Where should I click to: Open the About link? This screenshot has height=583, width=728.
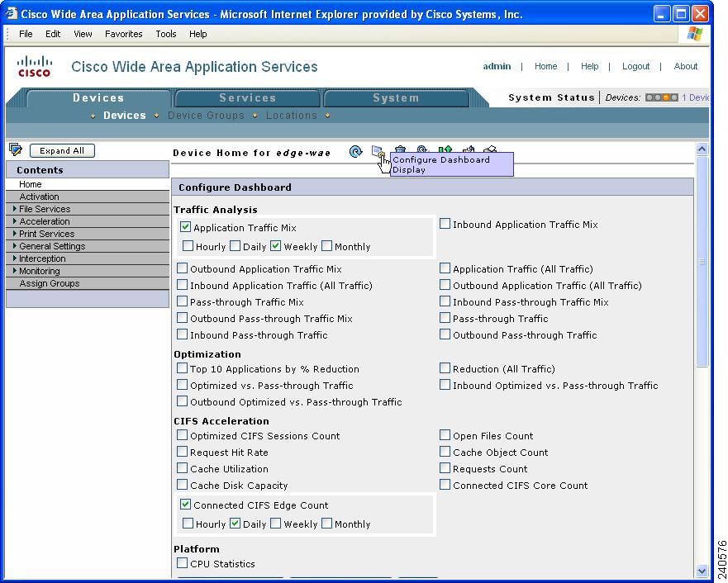pos(685,66)
